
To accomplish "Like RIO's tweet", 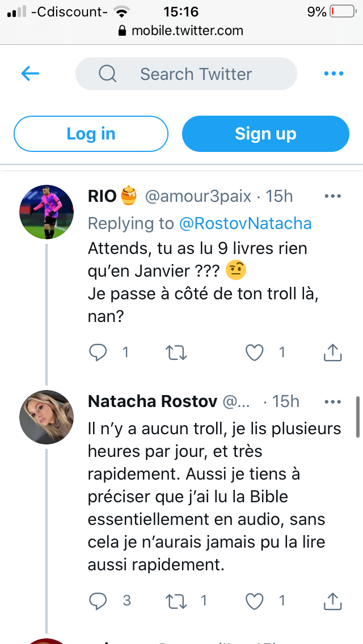I will (x=255, y=353).
